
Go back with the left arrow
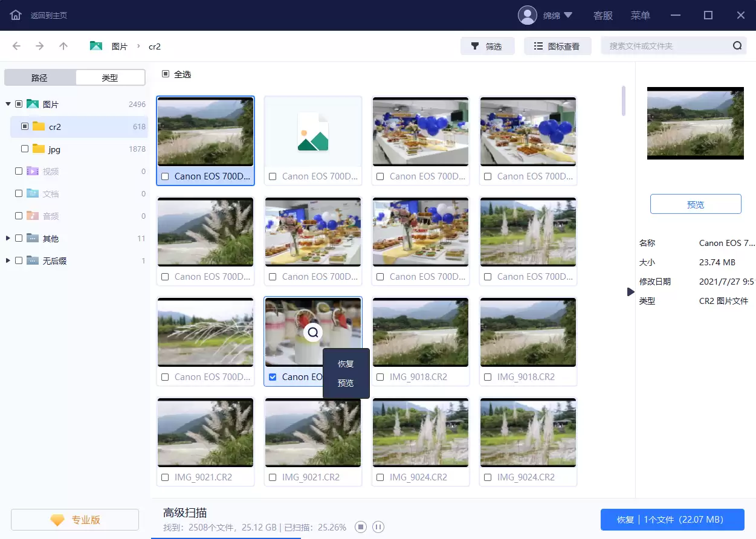16,46
